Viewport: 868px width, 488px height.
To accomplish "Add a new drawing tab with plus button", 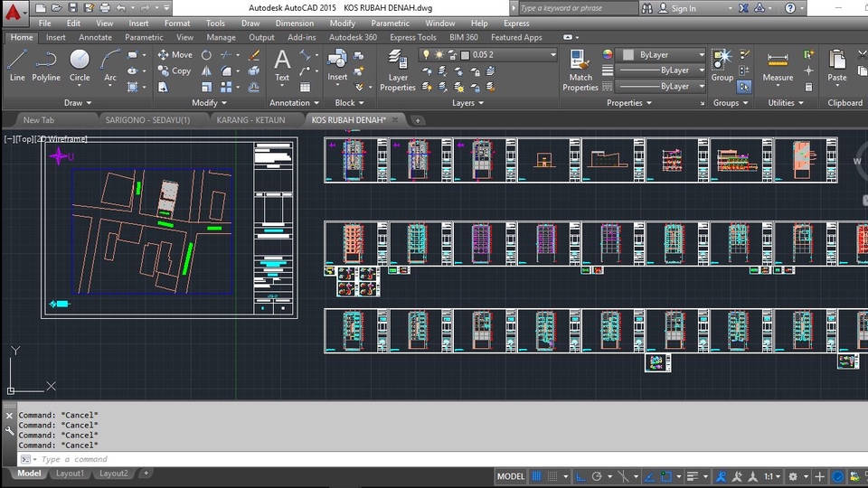I will click(x=418, y=120).
